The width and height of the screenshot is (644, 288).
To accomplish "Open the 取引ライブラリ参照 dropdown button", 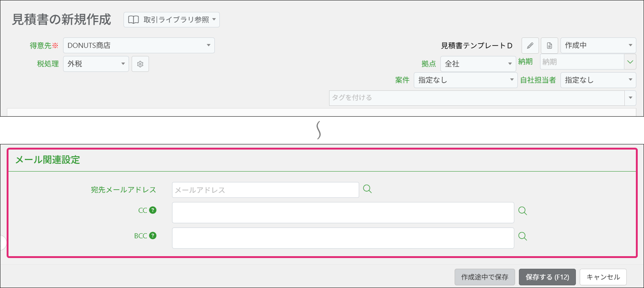I will tap(172, 20).
